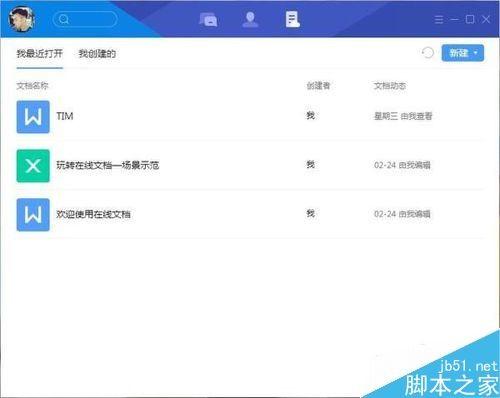Image resolution: width=500 pixels, height=398 pixels.
Task: Maximize the TIM window
Action: (470, 19)
